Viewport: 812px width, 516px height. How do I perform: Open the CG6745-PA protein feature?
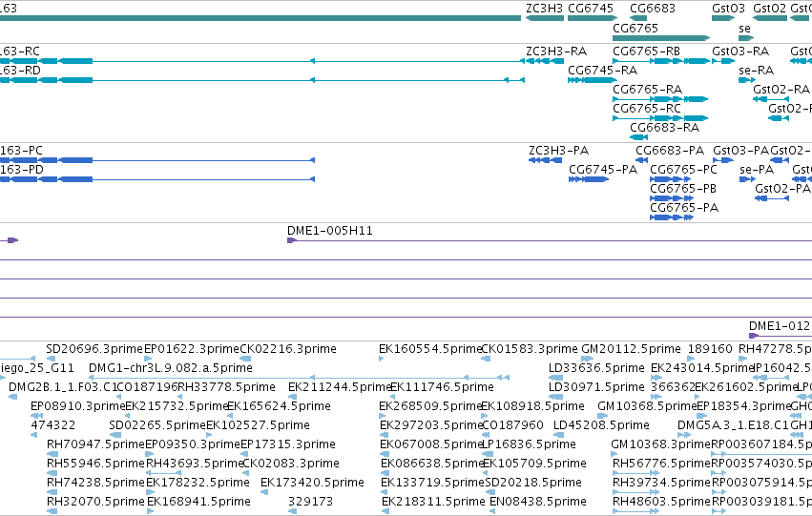[x=589, y=179]
